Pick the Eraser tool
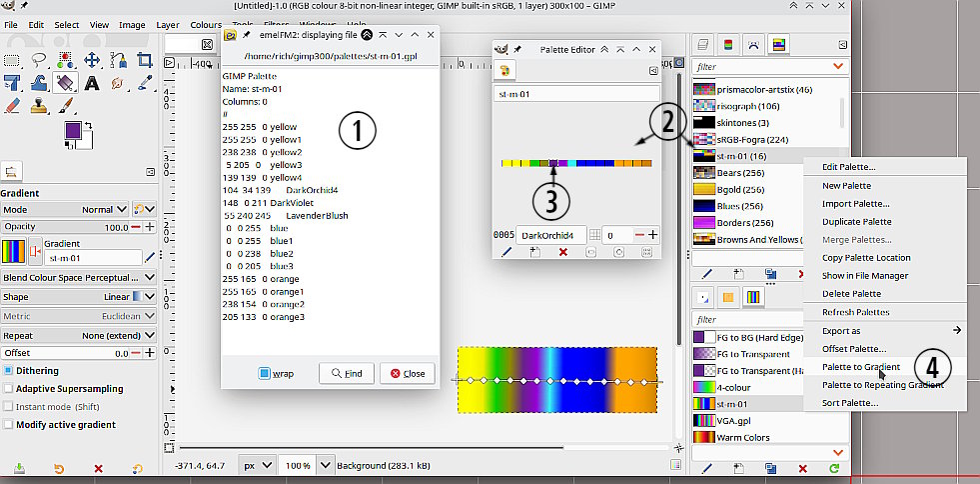Viewport: 980px width, 484px height. [13, 105]
